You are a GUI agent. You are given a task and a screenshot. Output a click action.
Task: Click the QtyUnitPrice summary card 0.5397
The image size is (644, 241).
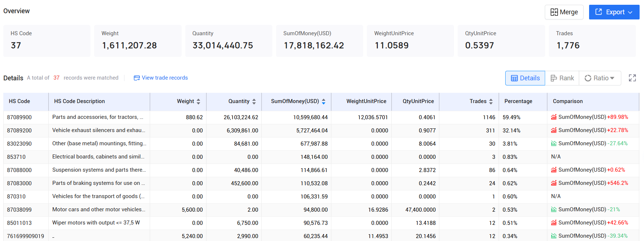pos(501,41)
